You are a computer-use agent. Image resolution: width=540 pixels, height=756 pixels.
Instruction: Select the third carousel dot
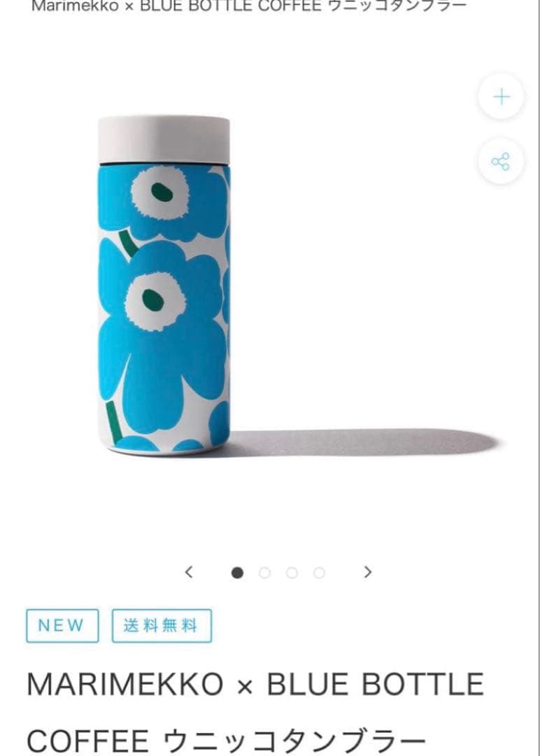[292, 573]
